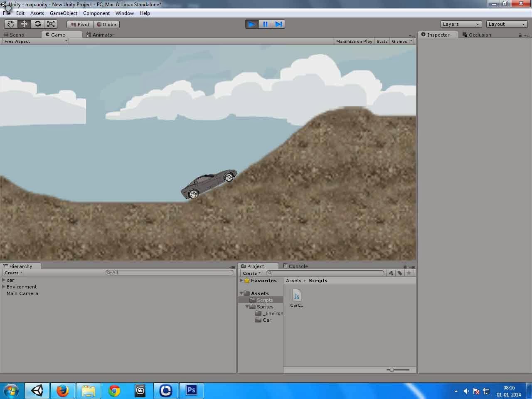Expand the car object in Hierarchy
Viewport: 532px width, 399px height.
tap(3, 280)
